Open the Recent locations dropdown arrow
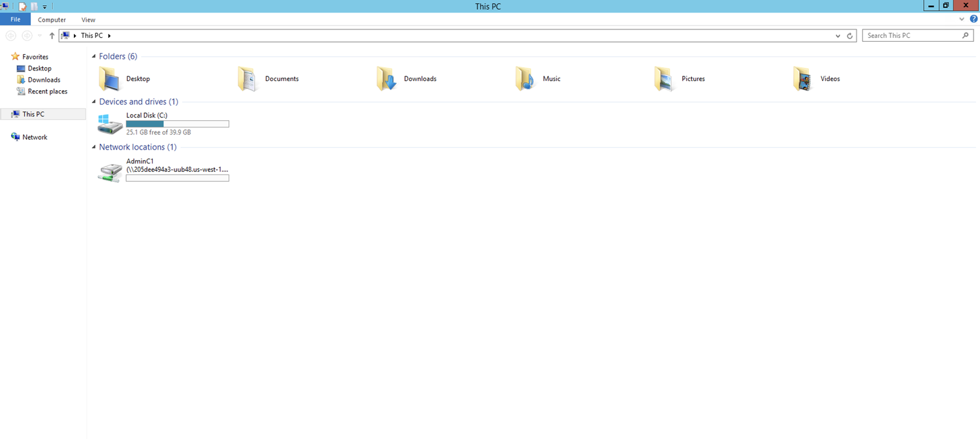Image resolution: width=980 pixels, height=439 pixels. (x=40, y=36)
